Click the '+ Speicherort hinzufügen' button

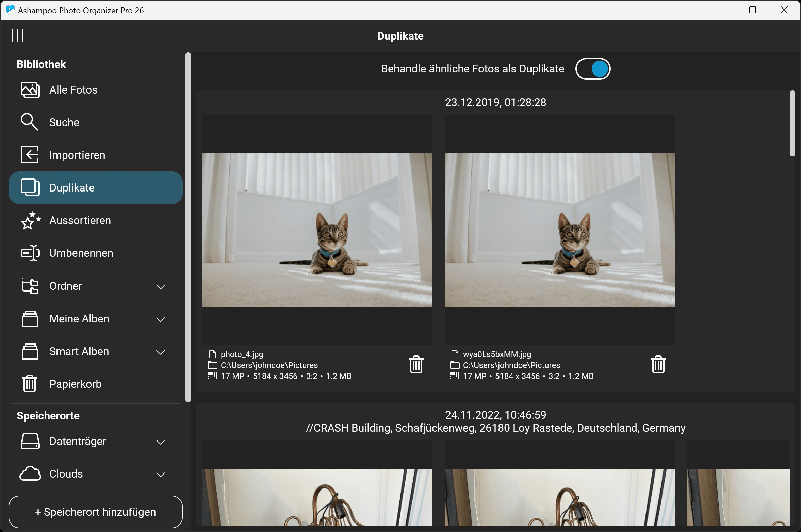(x=96, y=512)
